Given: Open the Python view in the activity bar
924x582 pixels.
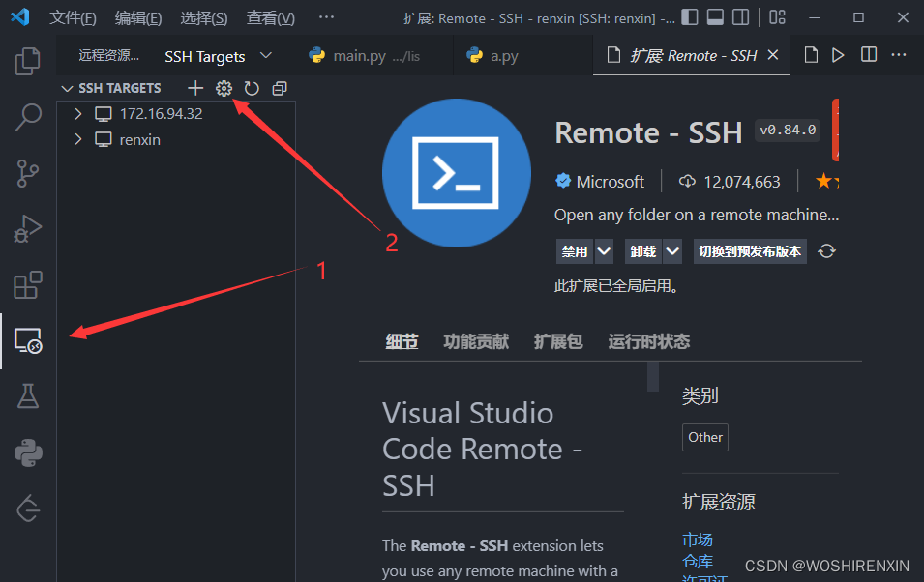Looking at the screenshot, I should (x=28, y=453).
